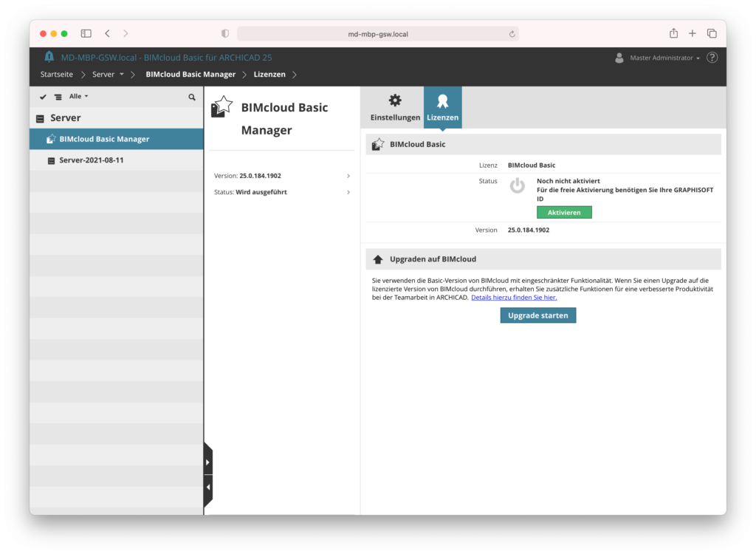The width and height of the screenshot is (756, 554).
Task: Open the search magnifier in the sidebar
Action: pos(192,97)
